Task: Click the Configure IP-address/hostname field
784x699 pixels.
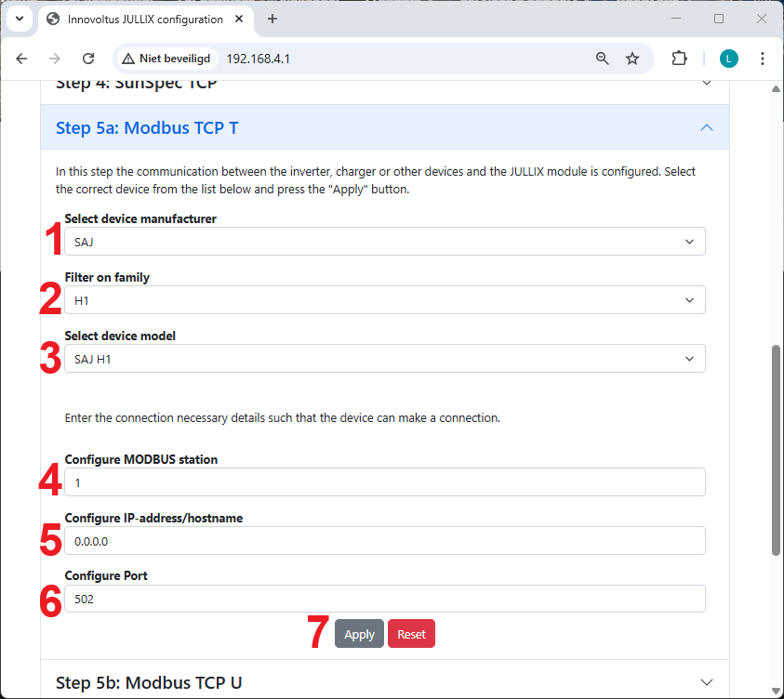Action: (384, 541)
